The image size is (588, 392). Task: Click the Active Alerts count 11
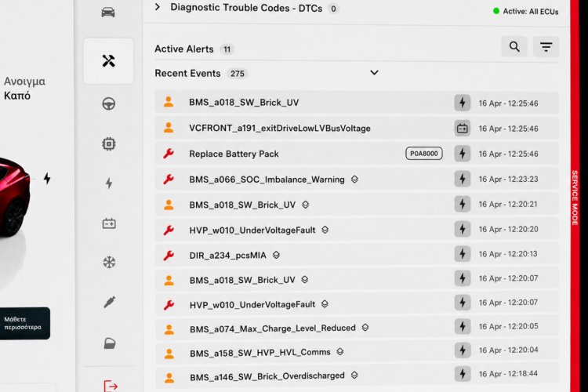point(227,49)
